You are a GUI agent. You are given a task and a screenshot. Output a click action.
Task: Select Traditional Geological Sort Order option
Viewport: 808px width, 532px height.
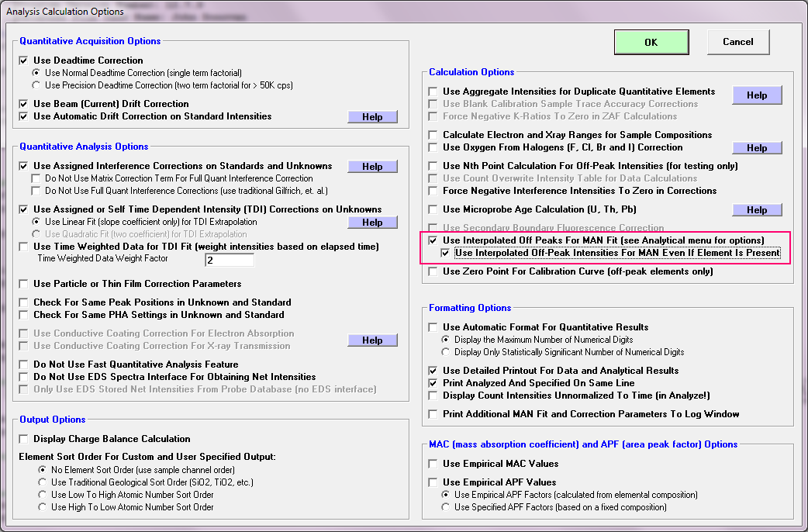tap(42, 482)
